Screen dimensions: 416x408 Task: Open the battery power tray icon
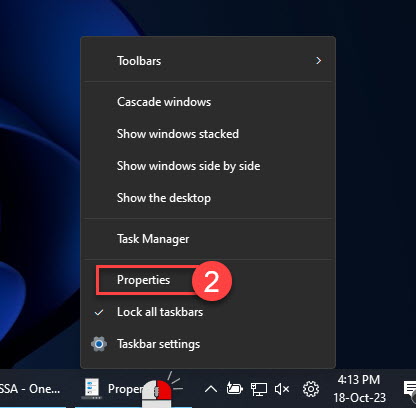[234, 388]
